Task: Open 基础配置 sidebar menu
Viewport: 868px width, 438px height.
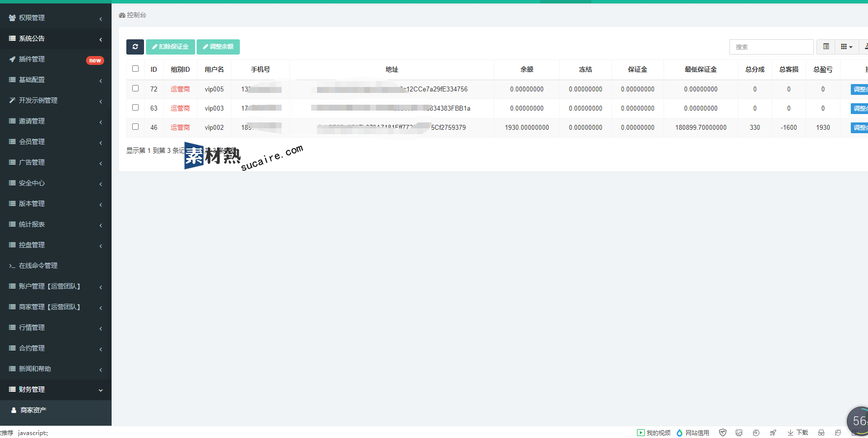Action: (56, 80)
